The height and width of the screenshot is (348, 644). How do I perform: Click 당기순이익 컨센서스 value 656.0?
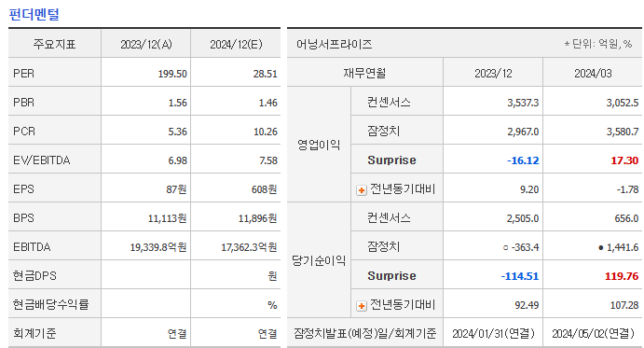[x=626, y=218]
